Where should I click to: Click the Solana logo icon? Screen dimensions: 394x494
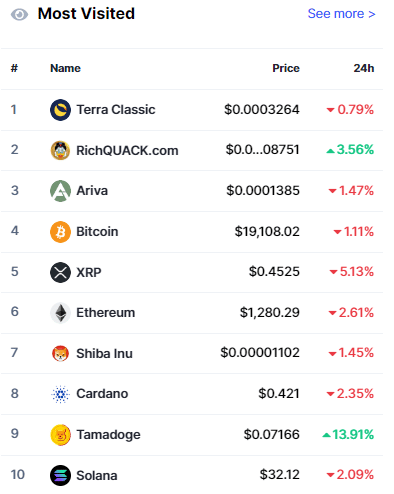pyautogui.click(x=60, y=475)
